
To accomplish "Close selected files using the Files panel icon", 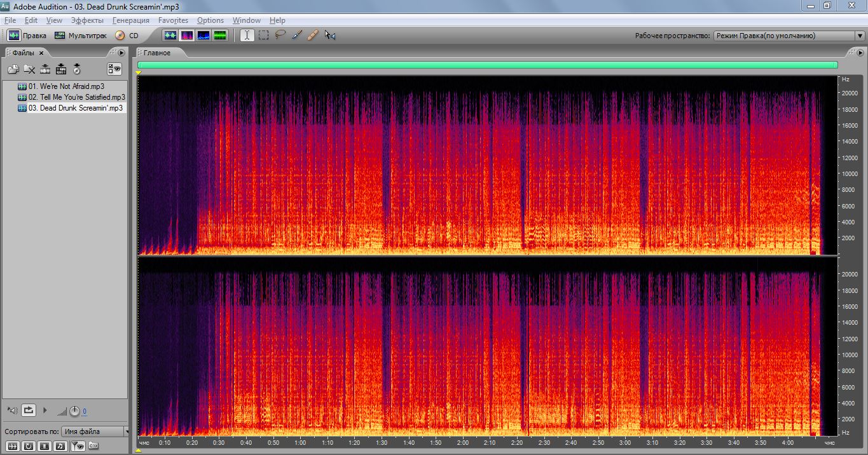I will (x=29, y=69).
